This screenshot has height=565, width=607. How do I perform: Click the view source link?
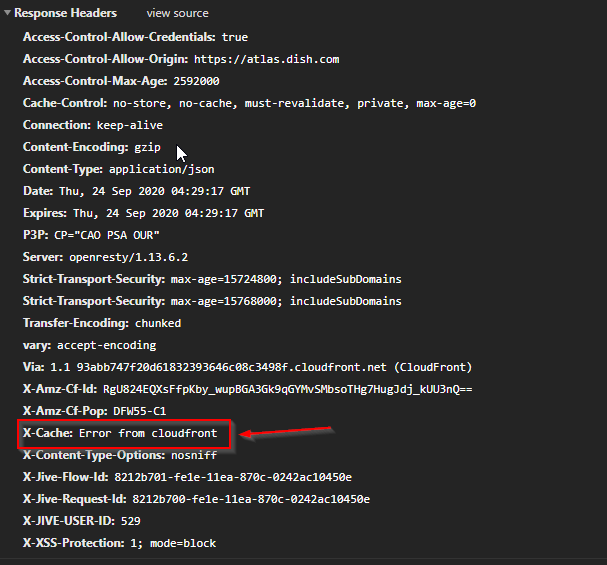click(177, 13)
